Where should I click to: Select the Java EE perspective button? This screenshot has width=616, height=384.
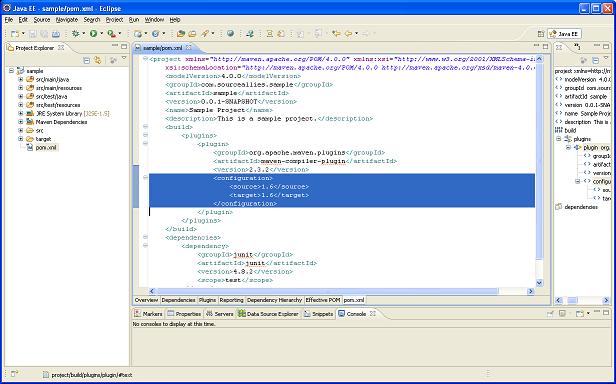coord(564,34)
